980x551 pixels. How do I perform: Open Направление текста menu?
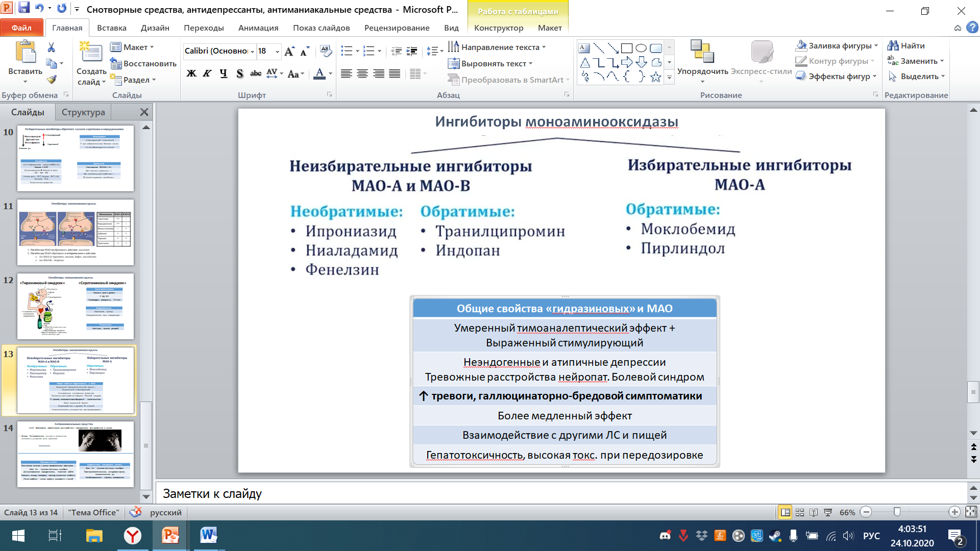click(x=497, y=47)
